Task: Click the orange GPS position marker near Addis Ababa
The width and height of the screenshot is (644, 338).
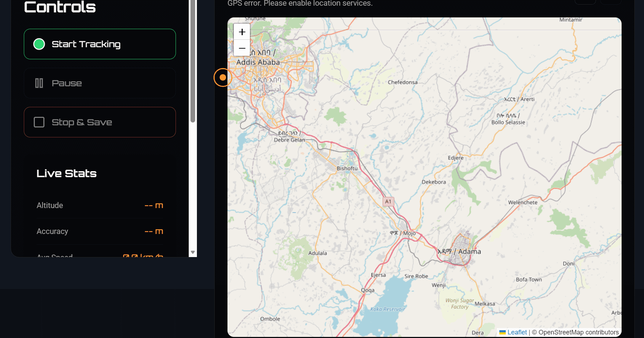Action: (x=223, y=77)
